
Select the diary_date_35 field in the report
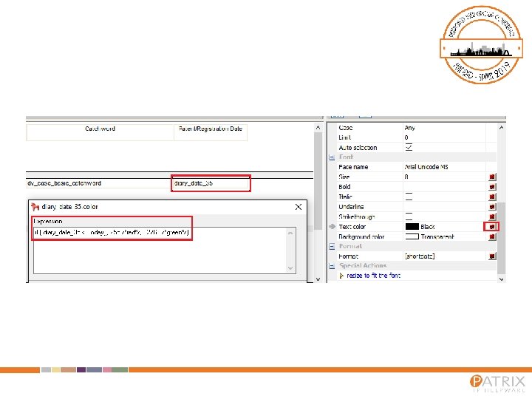[x=211, y=183]
